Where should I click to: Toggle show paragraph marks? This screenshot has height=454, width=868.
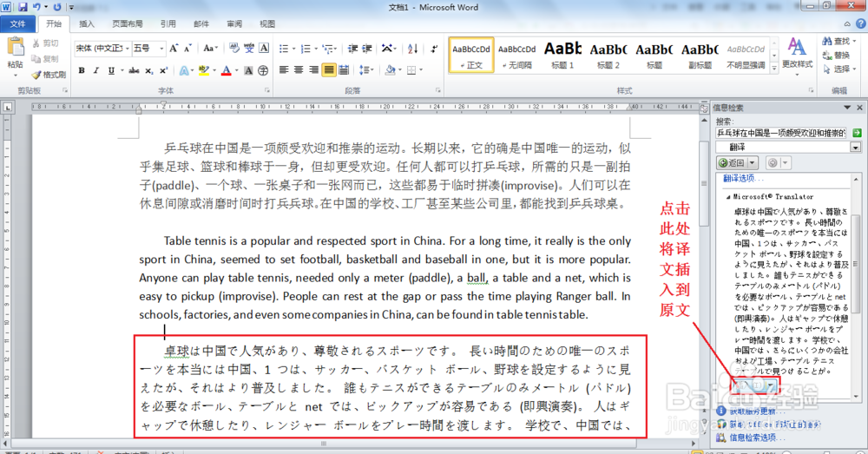[x=434, y=49]
